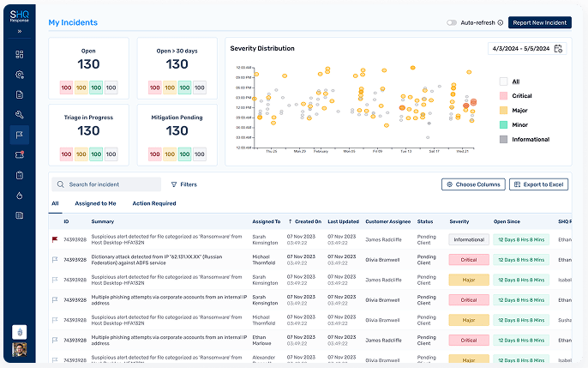Image resolution: width=588 pixels, height=368 pixels.
Task: Open the flame icon in sidebar
Action: point(20,196)
